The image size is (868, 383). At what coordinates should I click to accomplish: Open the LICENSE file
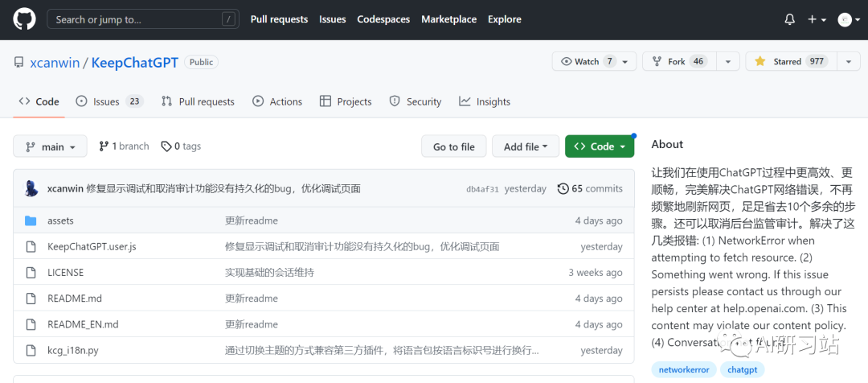click(65, 273)
